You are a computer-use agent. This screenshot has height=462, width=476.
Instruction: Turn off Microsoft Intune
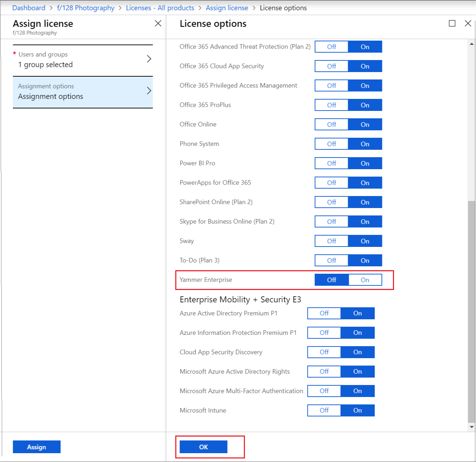pyautogui.click(x=324, y=410)
